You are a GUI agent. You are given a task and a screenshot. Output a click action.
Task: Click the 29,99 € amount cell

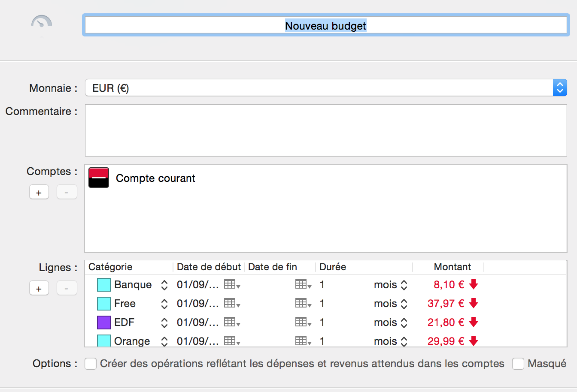(x=446, y=341)
